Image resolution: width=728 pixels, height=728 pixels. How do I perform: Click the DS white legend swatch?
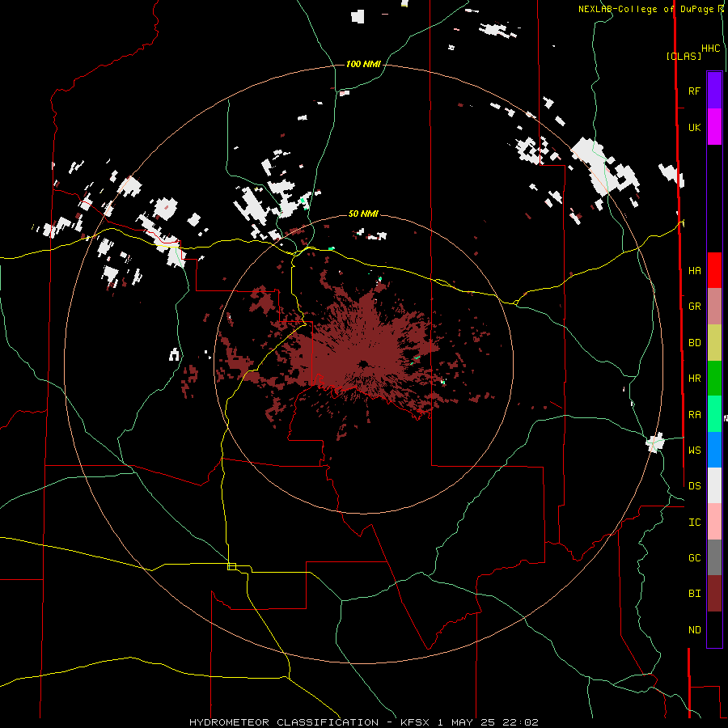(x=714, y=485)
